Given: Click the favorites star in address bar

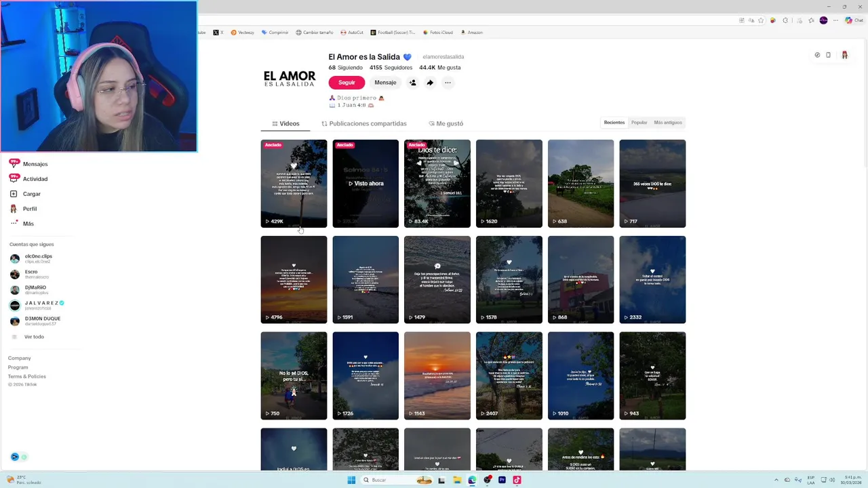Looking at the screenshot, I should pyautogui.click(x=761, y=20).
